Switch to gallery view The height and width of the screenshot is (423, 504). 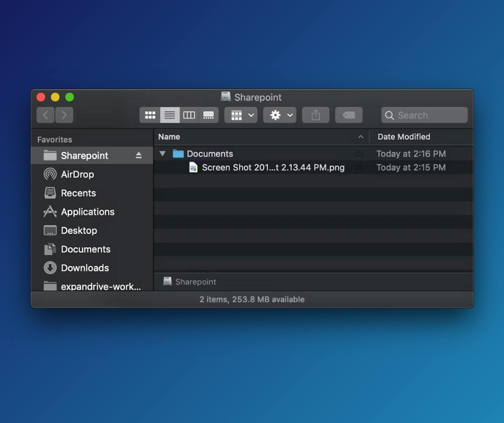pos(208,115)
